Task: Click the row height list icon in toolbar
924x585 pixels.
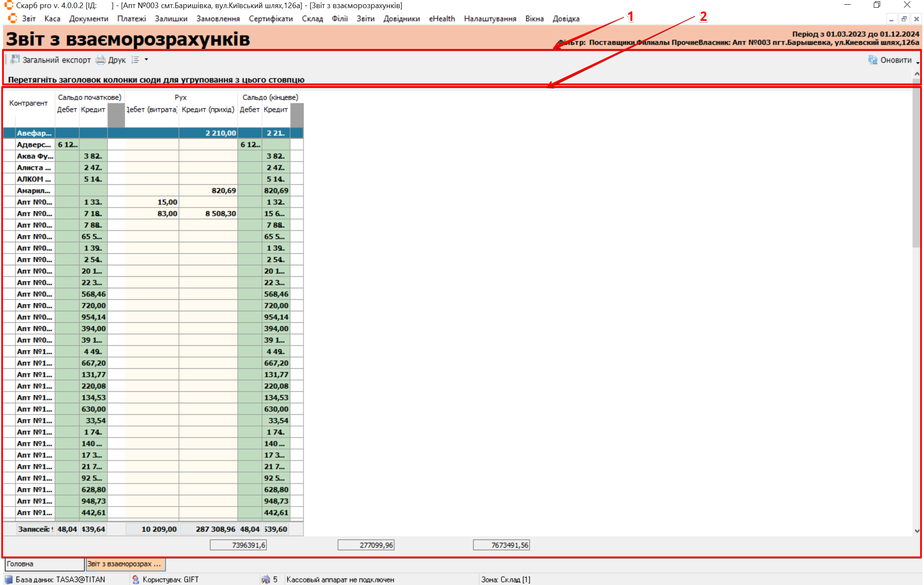Action: point(135,60)
